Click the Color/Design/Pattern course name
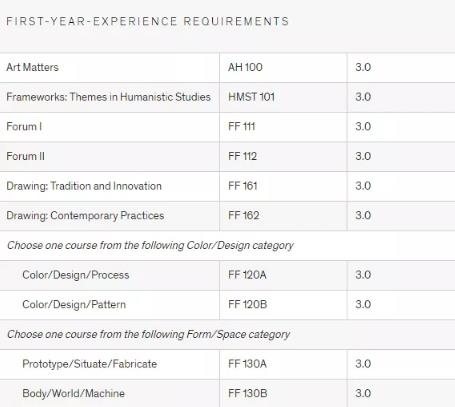Screen dimensions: 455x407 coord(74,305)
